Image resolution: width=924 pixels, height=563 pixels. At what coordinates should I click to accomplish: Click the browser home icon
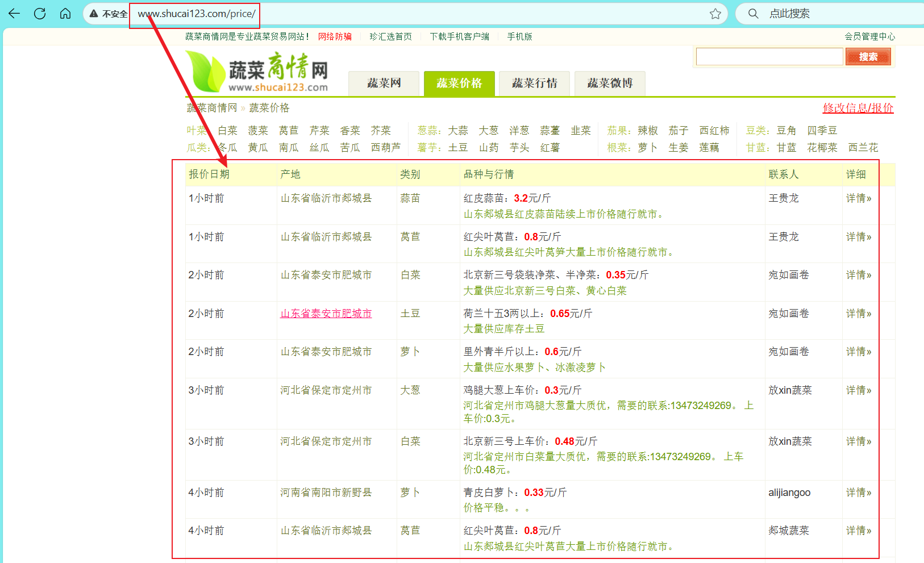(x=65, y=14)
